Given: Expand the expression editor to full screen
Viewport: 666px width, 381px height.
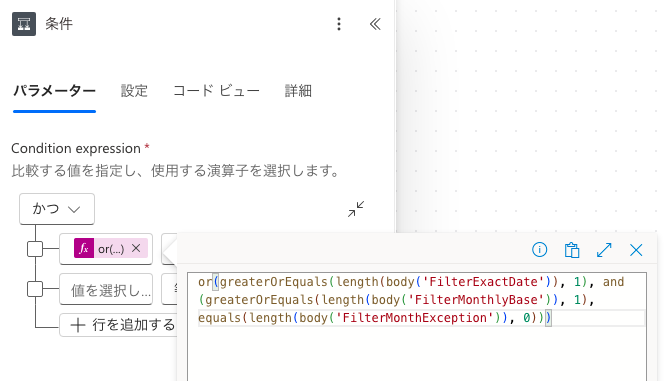Looking at the screenshot, I should tap(604, 250).
